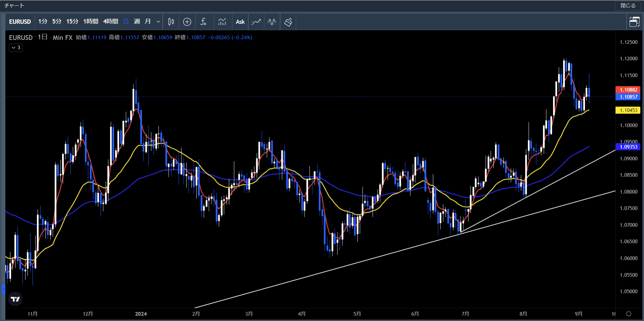
Task: Select the weekly 週 timeframe
Action: [x=137, y=22]
